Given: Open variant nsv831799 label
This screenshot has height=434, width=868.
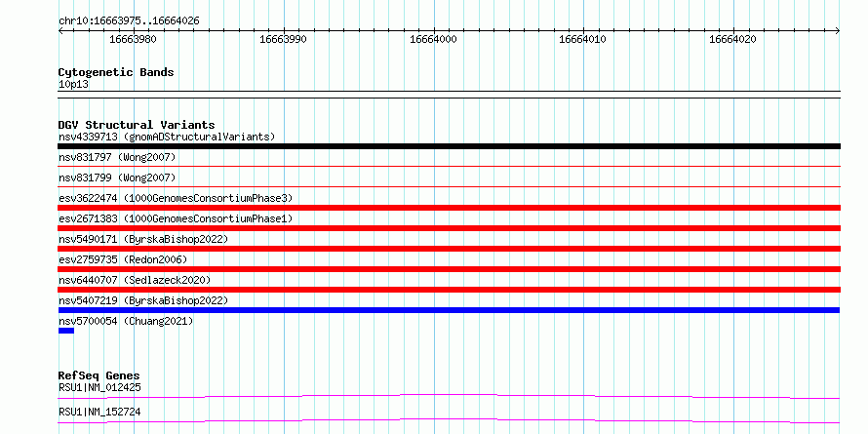Looking at the screenshot, I should click(x=117, y=178).
